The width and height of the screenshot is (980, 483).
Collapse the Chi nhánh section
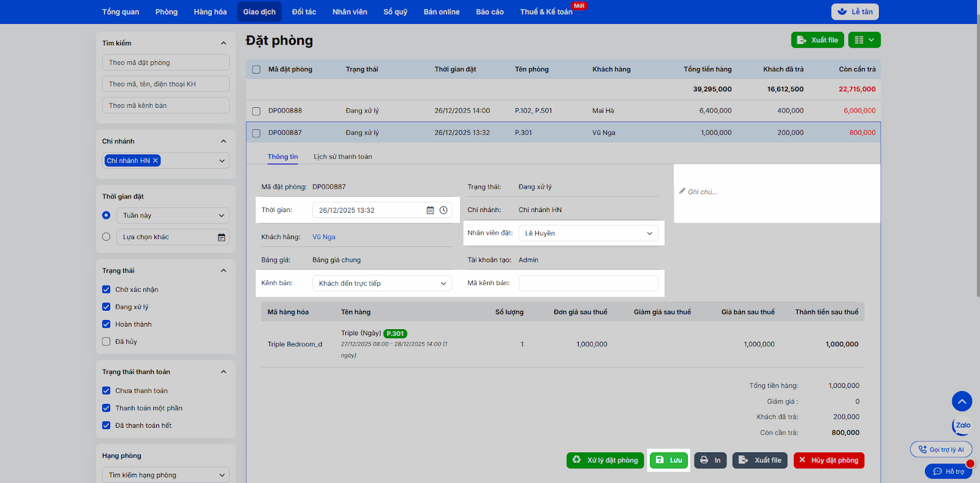click(224, 141)
